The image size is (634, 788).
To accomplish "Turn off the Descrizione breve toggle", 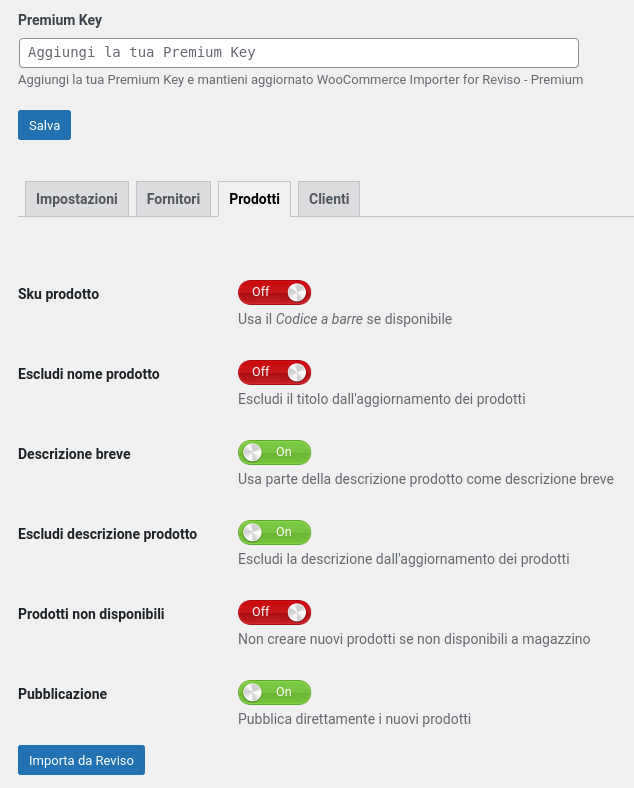I will pos(274,452).
